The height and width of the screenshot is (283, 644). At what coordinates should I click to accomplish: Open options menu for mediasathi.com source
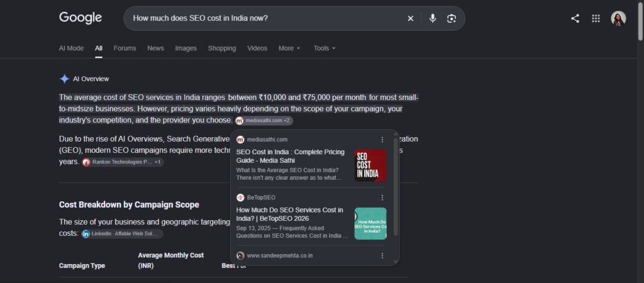tap(382, 140)
